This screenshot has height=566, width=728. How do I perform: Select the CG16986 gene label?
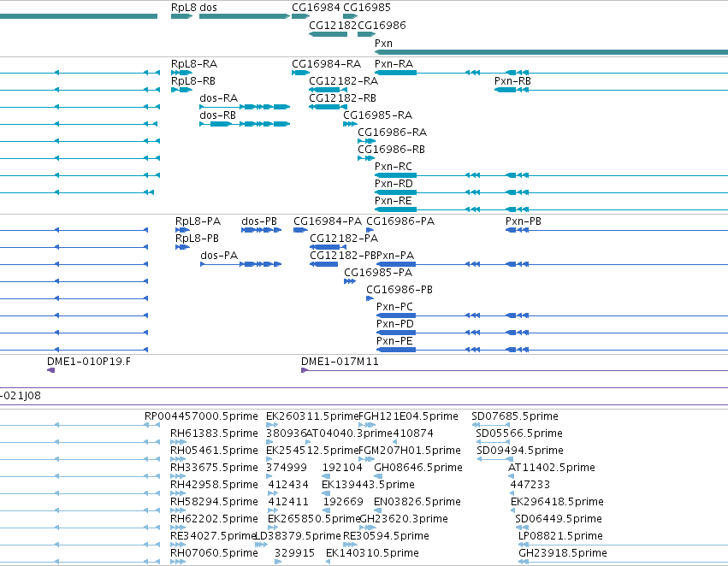coord(382,25)
